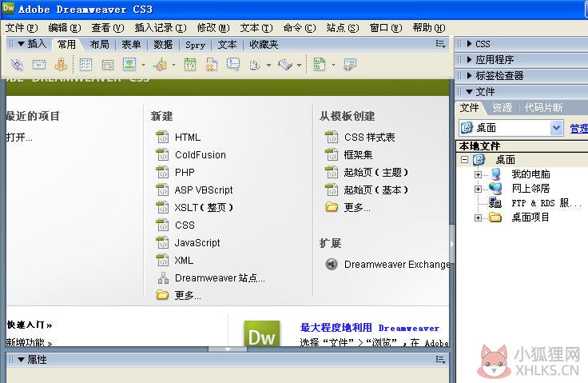
Task: Click the Media insert icon
Action: point(161,65)
